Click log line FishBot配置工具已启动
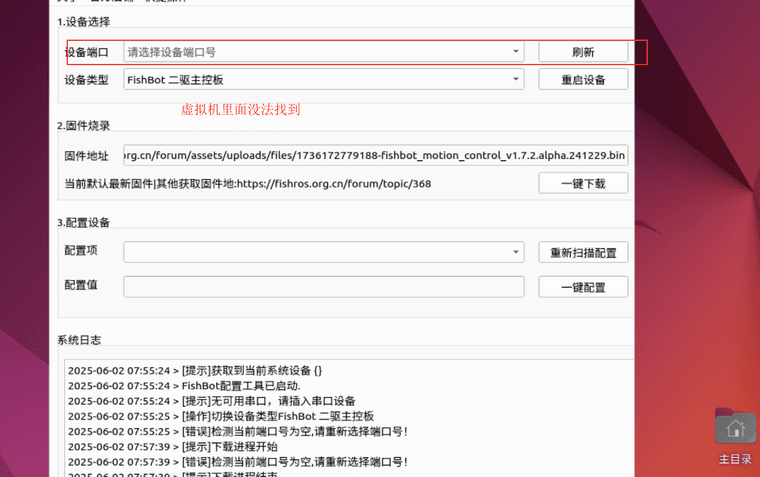Screen dimensions: 760x477 184,386
